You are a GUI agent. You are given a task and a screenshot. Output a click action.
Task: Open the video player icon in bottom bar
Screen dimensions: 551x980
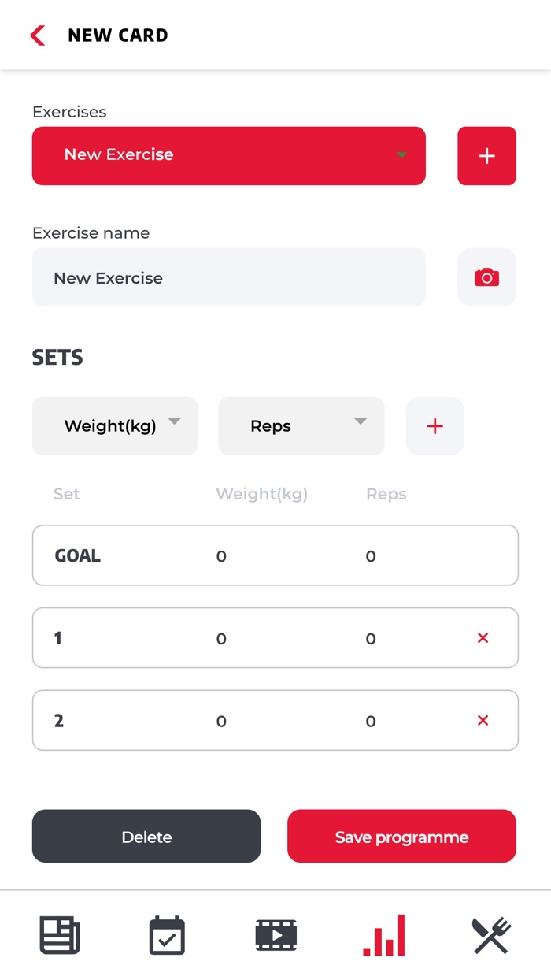tap(275, 935)
